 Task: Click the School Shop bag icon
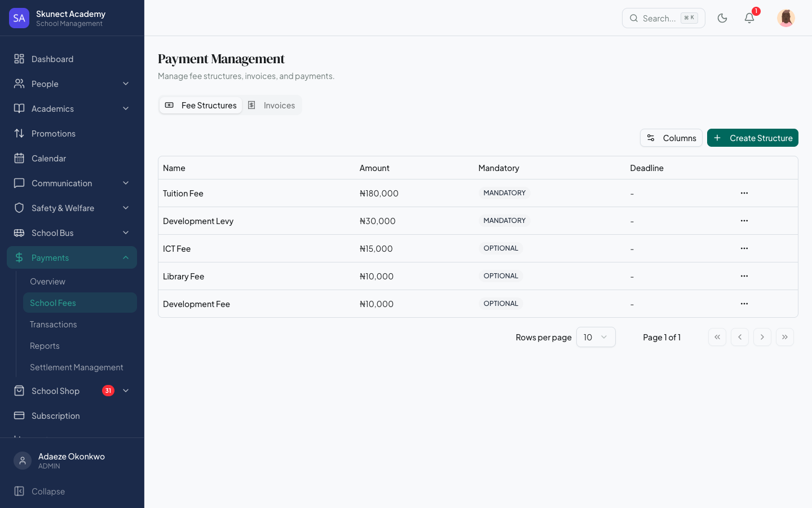[19, 391]
